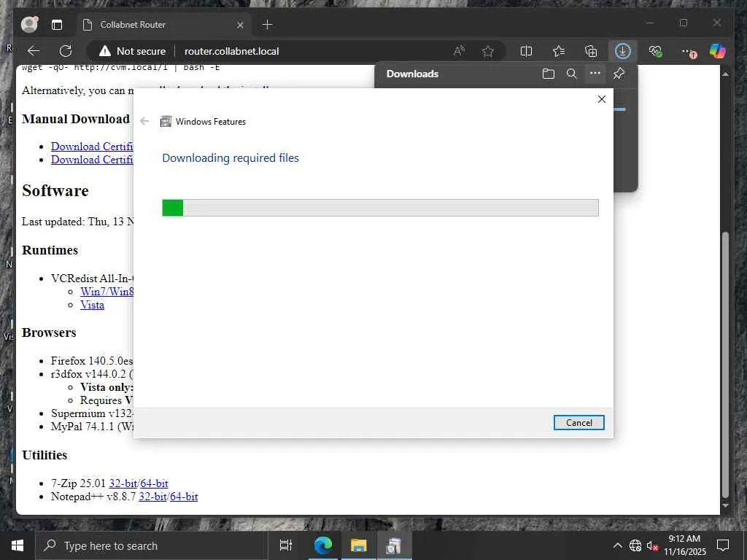Image resolution: width=747 pixels, height=560 pixels.
Task: Toggle the Downloads toolbar button
Action: pyautogui.click(x=623, y=51)
